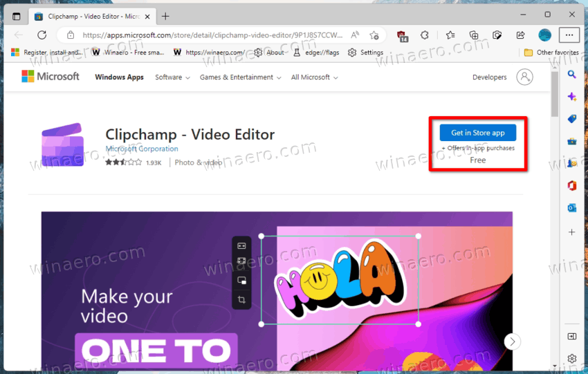
Task: Add this page to favorites
Action: click(374, 35)
